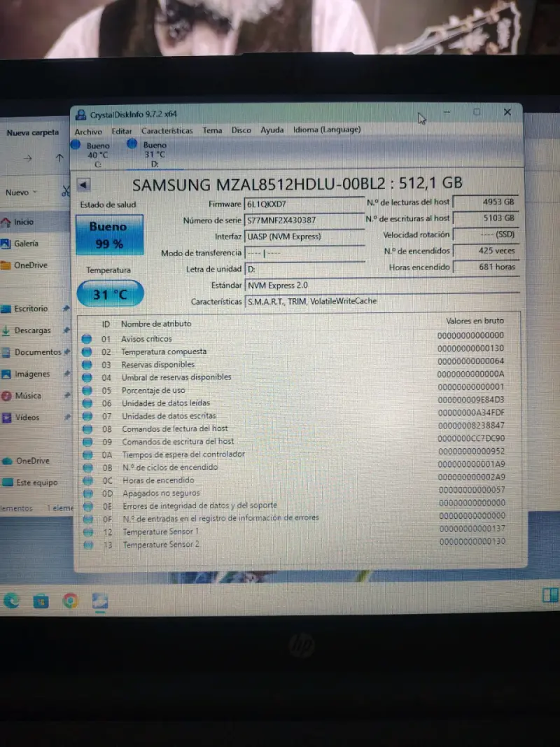
Task: Open Imágenes in File Explorer sidebar
Action: coord(32,375)
